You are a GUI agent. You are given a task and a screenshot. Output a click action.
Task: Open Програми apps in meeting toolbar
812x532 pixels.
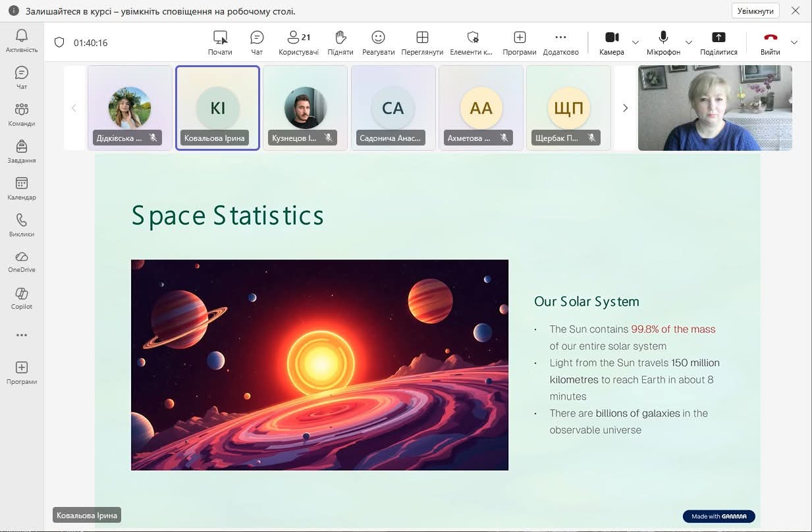point(519,42)
